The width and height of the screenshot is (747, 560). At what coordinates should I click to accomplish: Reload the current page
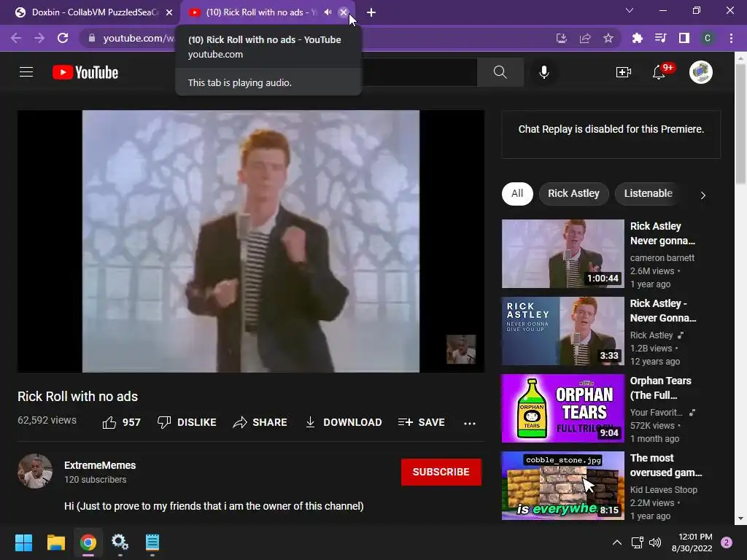[x=63, y=38]
